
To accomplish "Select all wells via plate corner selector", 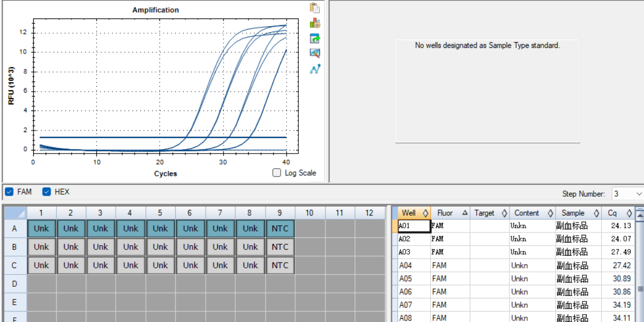I will coord(15,213).
